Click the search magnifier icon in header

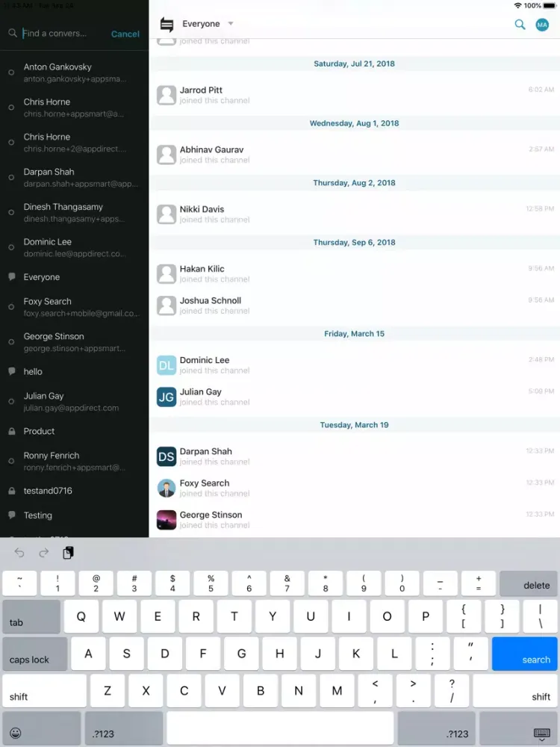(x=520, y=25)
